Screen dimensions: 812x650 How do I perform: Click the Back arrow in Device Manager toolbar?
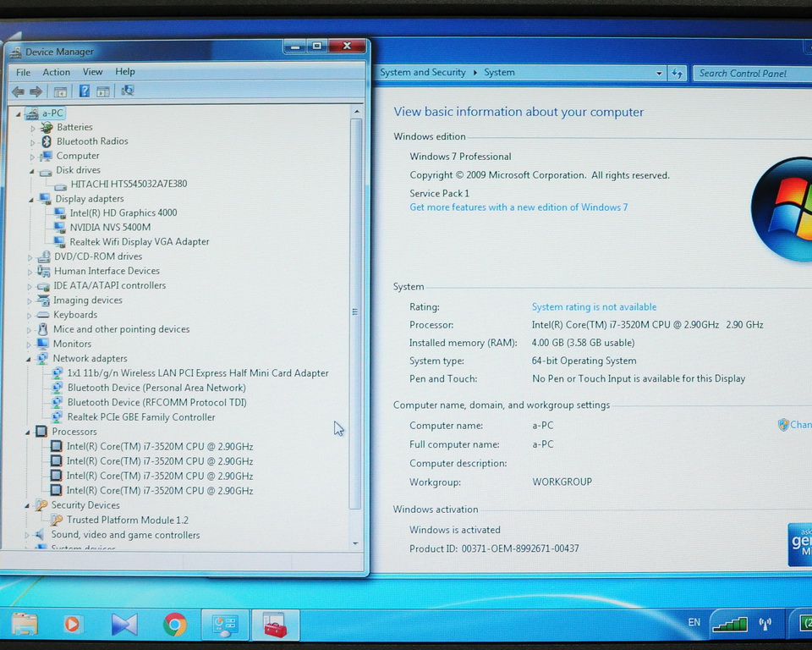(x=18, y=91)
